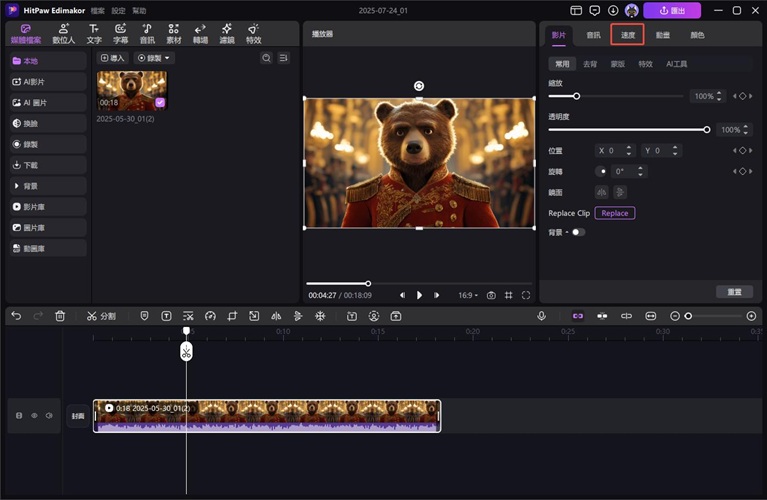Screen dimensions: 767x500
Task: Open the download center icon in title bar
Action: pos(613,10)
